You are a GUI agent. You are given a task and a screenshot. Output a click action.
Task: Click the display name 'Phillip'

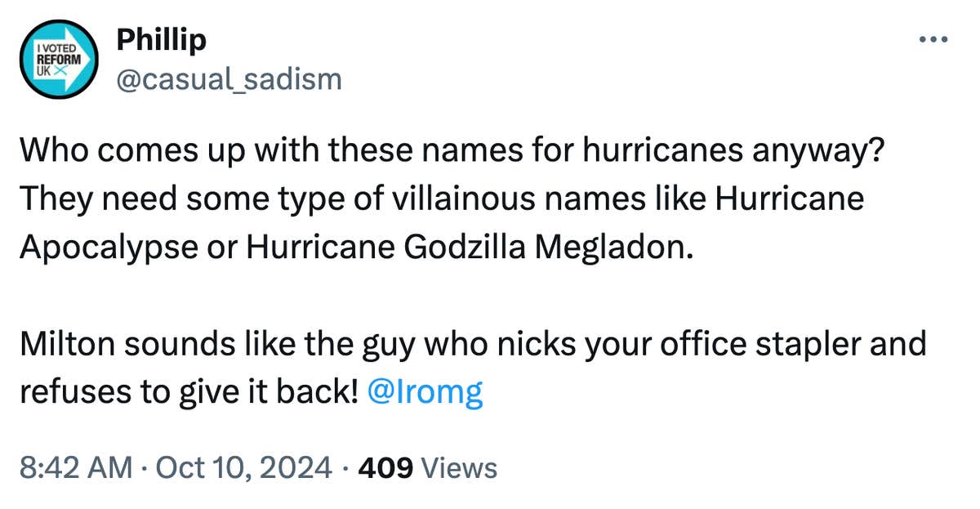point(160,38)
